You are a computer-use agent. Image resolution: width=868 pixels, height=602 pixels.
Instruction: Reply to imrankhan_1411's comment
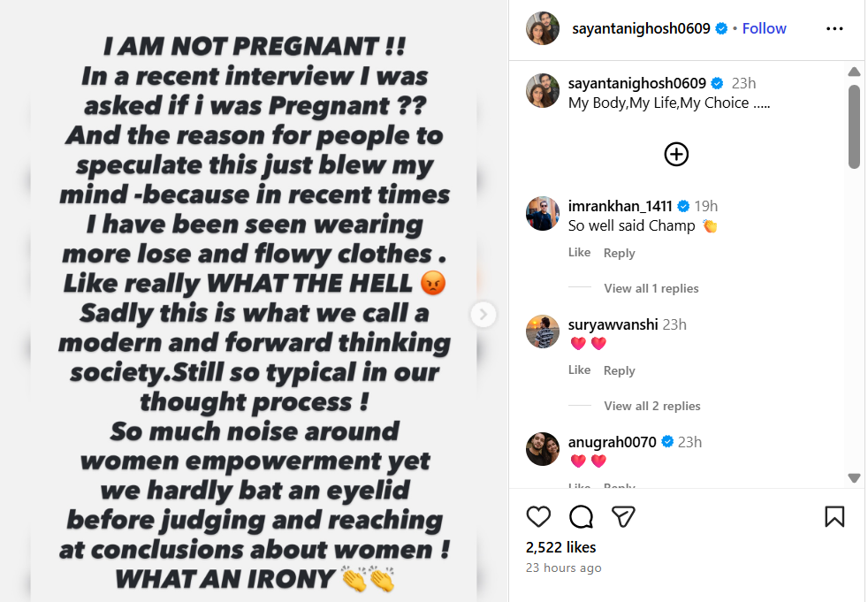[x=619, y=253]
